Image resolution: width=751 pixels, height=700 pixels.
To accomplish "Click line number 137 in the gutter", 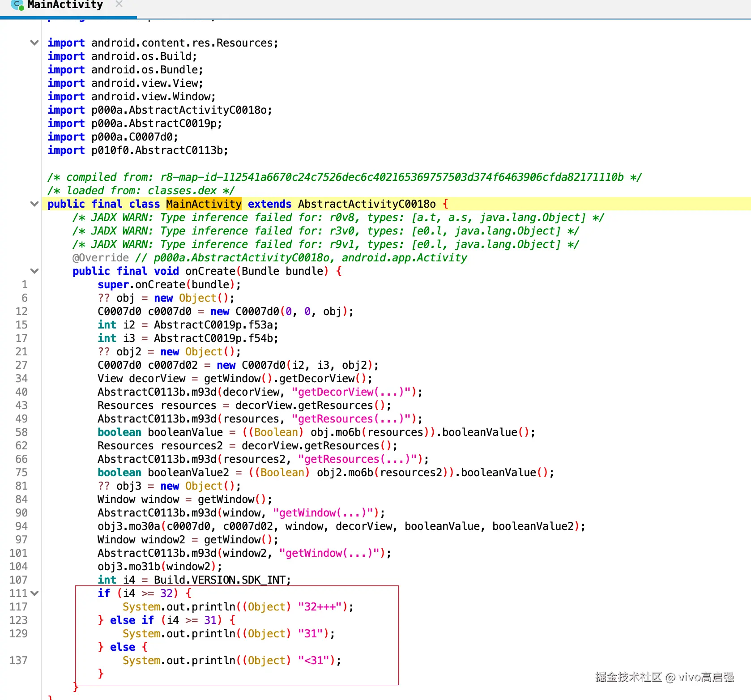I will click(x=18, y=661).
